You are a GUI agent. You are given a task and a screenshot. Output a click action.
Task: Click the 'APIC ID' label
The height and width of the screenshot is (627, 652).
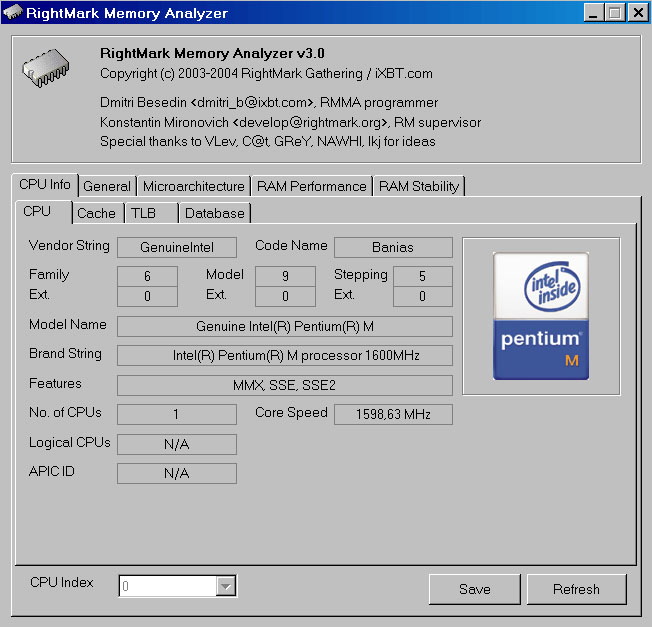[x=52, y=471]
